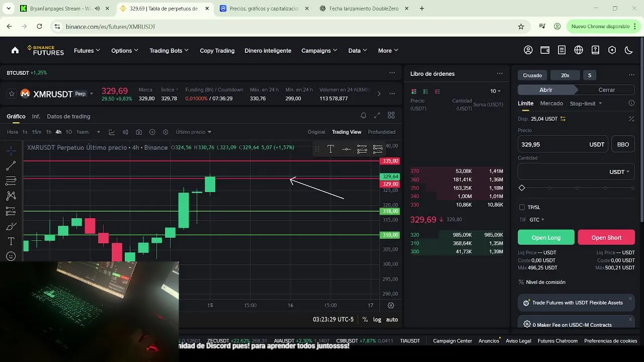Click the BBO button
The image size is (644, 362).
[623, 144]
